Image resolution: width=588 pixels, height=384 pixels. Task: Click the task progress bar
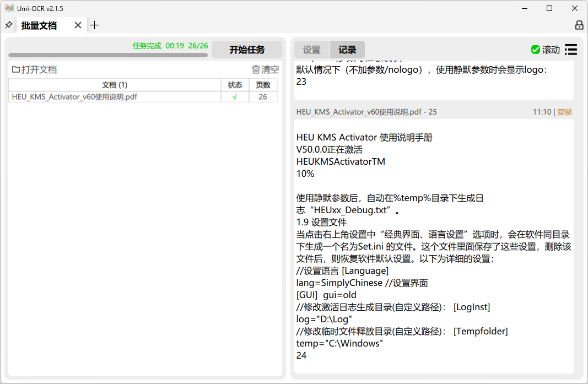108,55
